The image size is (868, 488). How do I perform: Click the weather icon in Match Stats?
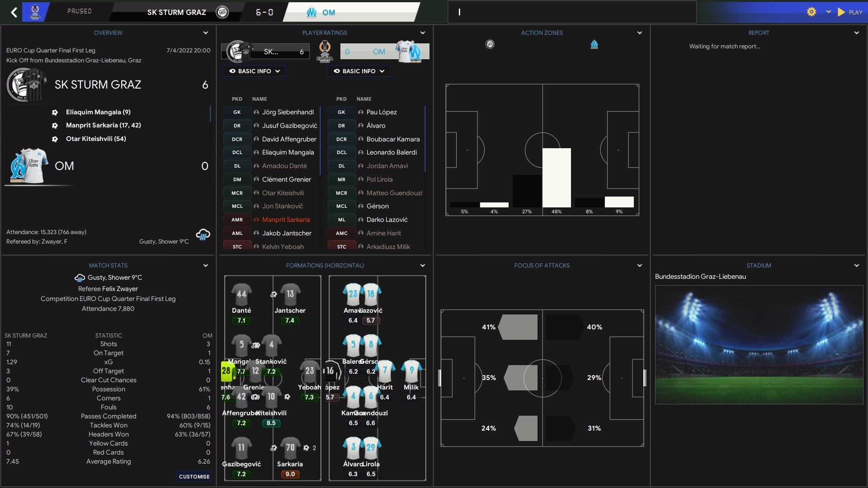pos(80,277)
